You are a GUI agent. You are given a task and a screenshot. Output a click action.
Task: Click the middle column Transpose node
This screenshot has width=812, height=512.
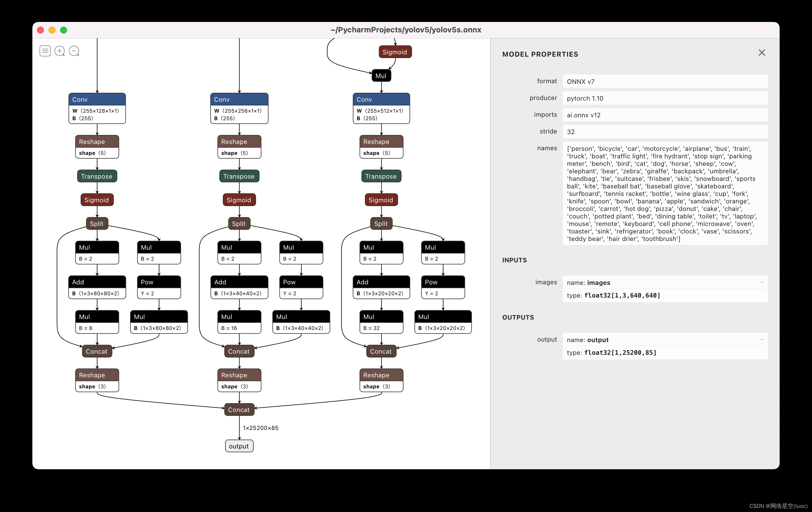pos(239,177)
